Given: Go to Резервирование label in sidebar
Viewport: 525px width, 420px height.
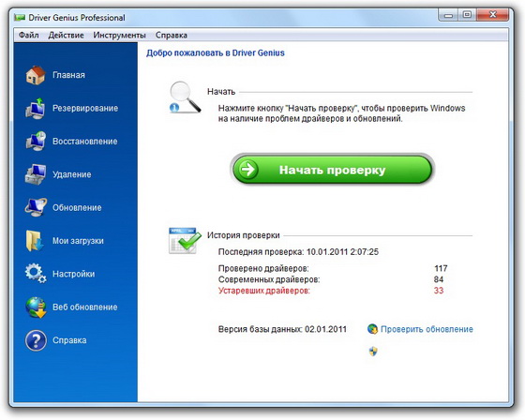Looking at the screenshot, I should pos(85,108).
